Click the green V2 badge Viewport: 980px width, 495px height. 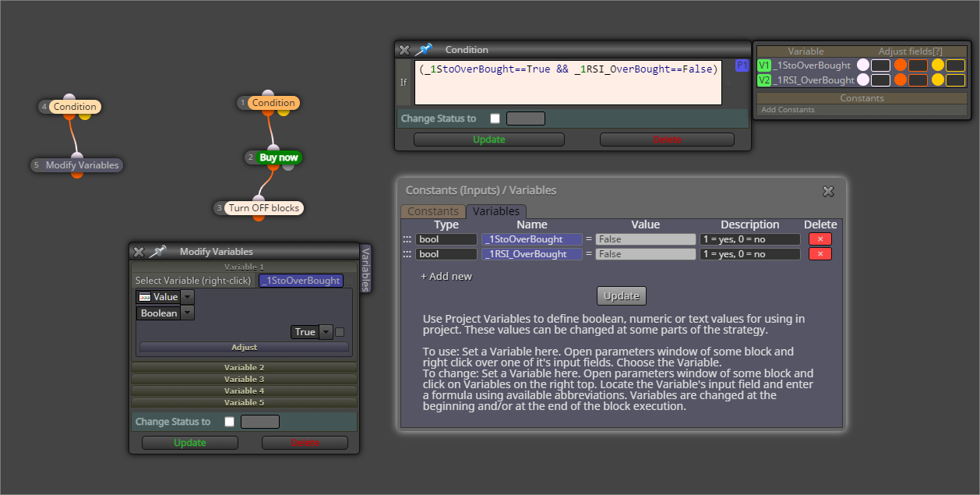(764, 80)
